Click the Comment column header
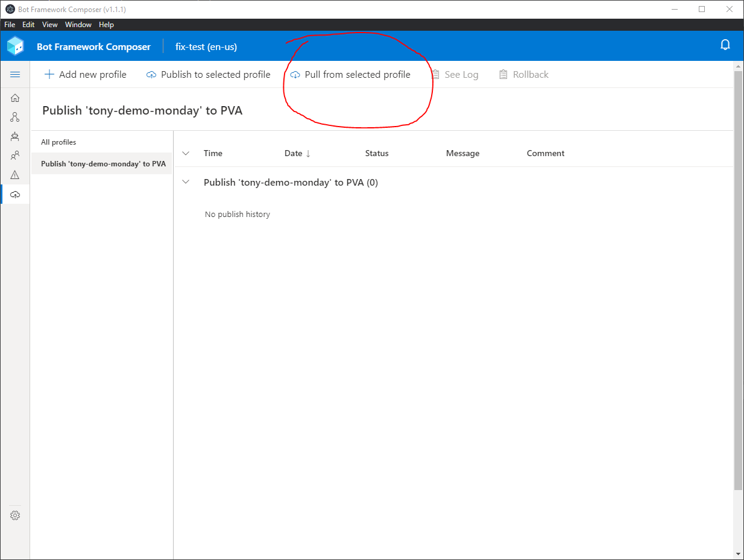The height and width of the screenshot is (560, 744). (x=546, y=153)
